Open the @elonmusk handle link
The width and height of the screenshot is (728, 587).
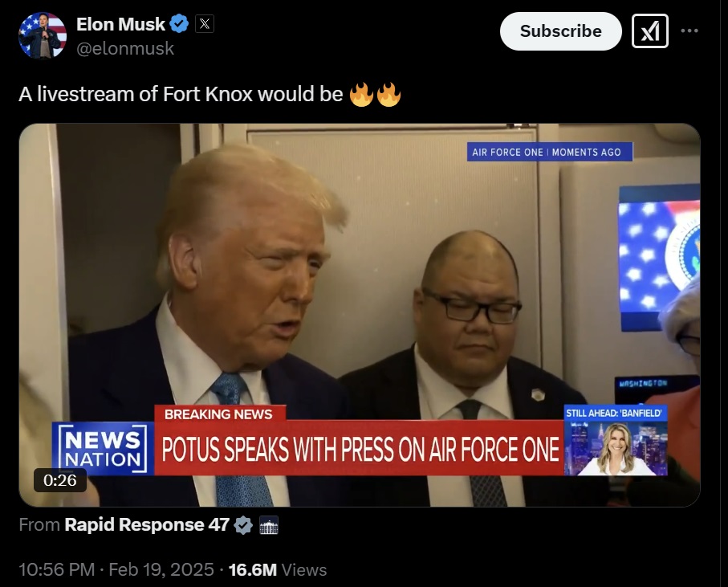click(125, 48)
